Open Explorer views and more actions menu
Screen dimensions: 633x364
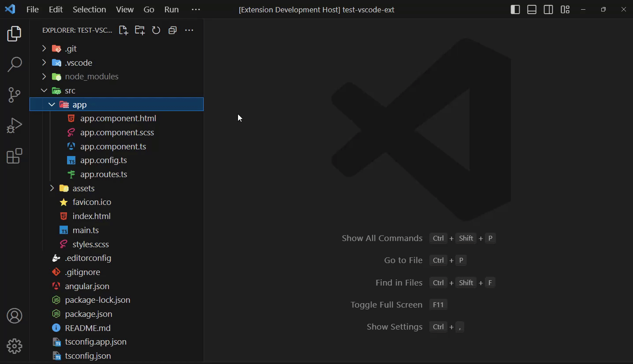pos(189,30)
